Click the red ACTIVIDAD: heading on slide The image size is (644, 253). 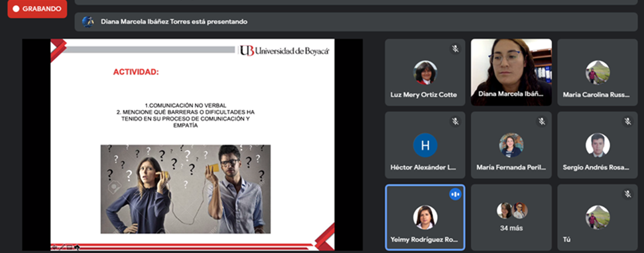(136, 72)
